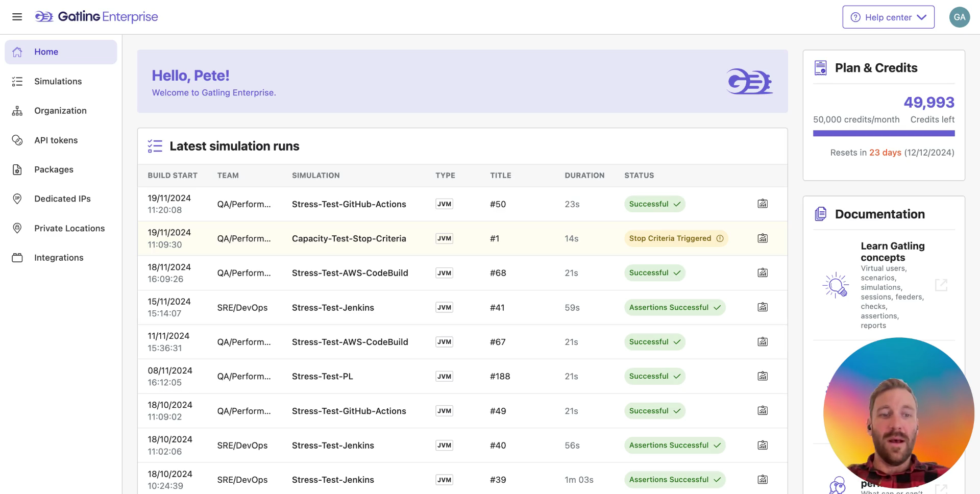Image resolution: width=980 pixels, height=494 pixels.
Task: Open report icon for Stress-Test-PL run #188
Action: (x=763, y=376)
